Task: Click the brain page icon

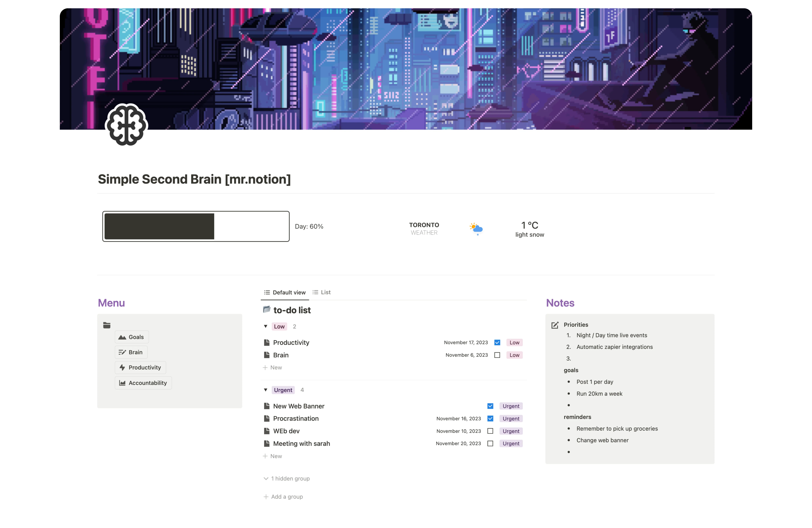Action: (x=127, y=125)
